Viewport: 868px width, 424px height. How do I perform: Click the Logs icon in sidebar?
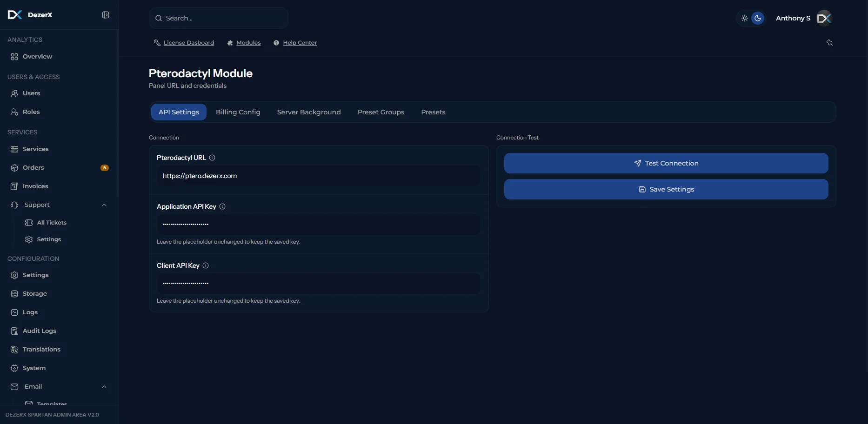(14, 312)
